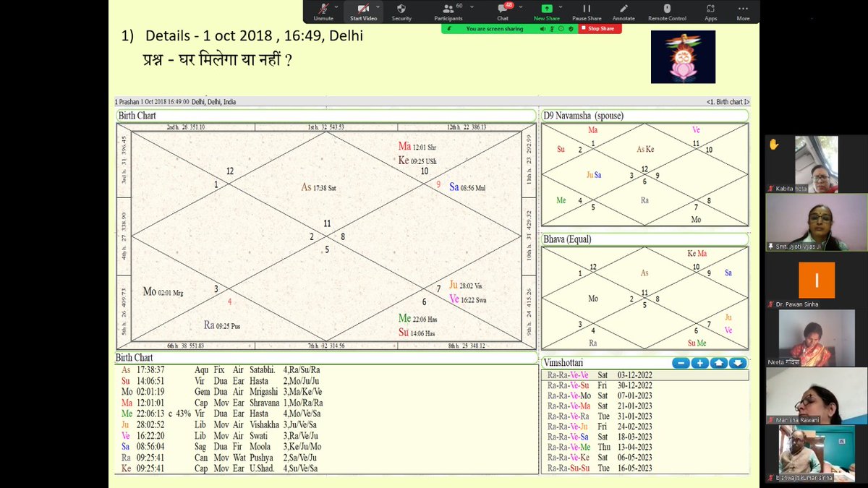Click the D9 Navamsha (spouse) panel title
Viewport: 868px width, 488px height.
click(x=583, y=116)
